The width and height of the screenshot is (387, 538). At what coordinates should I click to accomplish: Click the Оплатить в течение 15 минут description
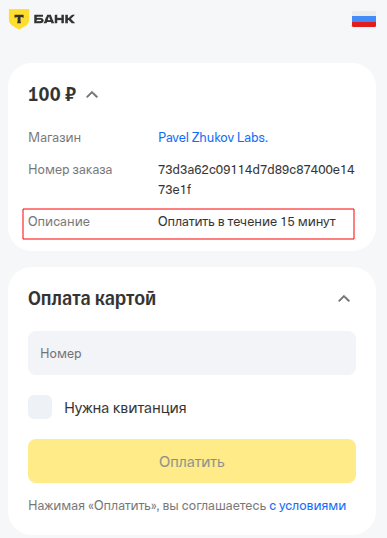tap(247, 222)
